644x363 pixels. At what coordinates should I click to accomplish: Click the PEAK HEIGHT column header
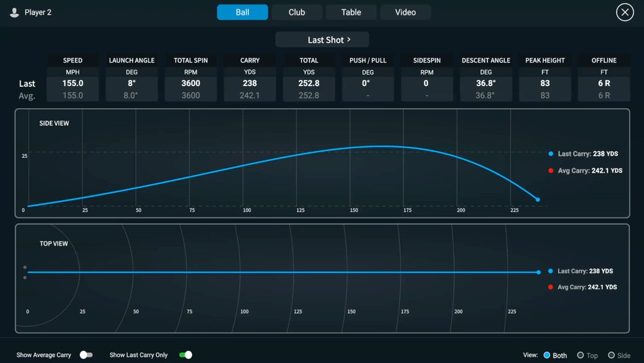[x=545, y=61]
